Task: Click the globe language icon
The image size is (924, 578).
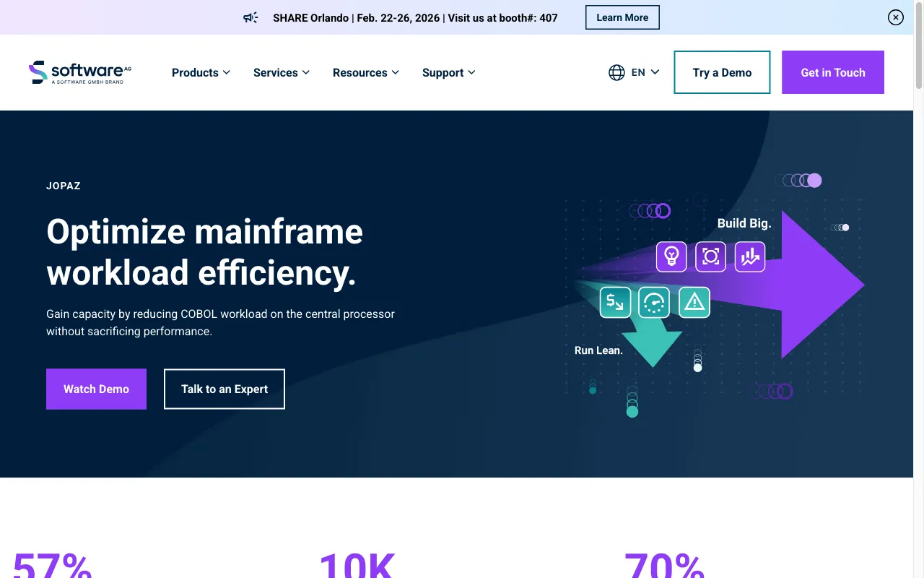Action: coord(616,72)
